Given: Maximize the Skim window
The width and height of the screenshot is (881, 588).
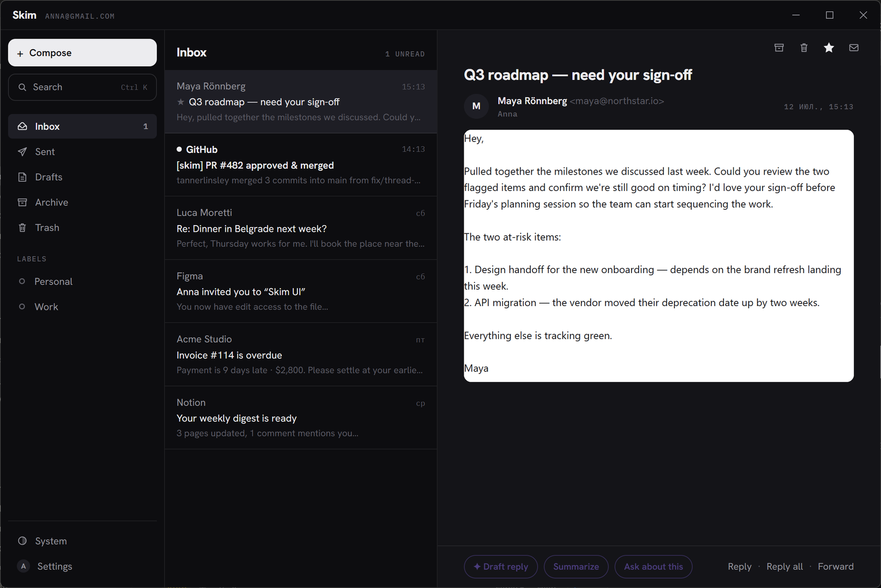Looking at the screenshot, I should (830, 15).
